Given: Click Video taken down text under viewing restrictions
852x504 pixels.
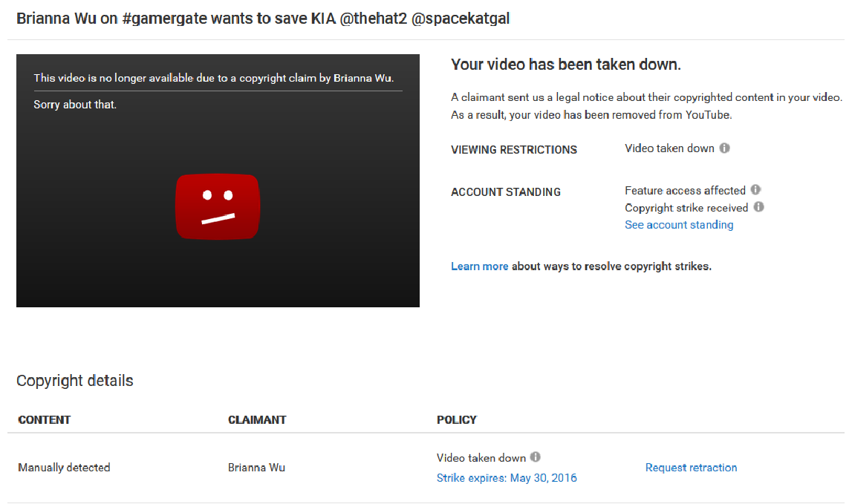Looking at the screenshot, I should coord(669,148).
